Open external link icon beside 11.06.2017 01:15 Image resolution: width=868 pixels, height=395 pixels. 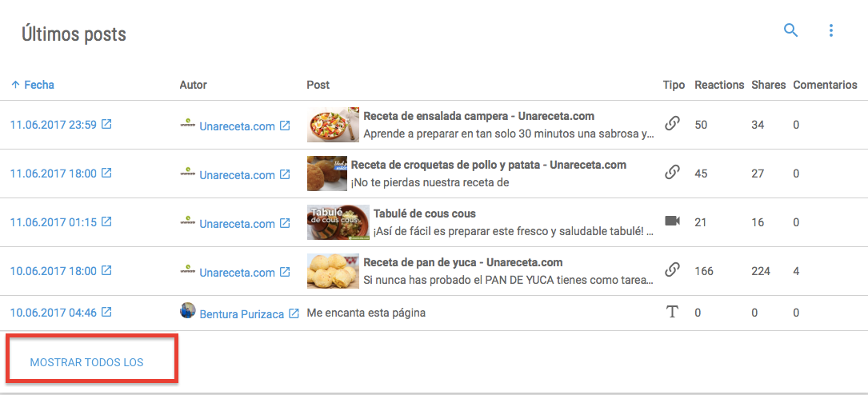[x=106, y=222]
